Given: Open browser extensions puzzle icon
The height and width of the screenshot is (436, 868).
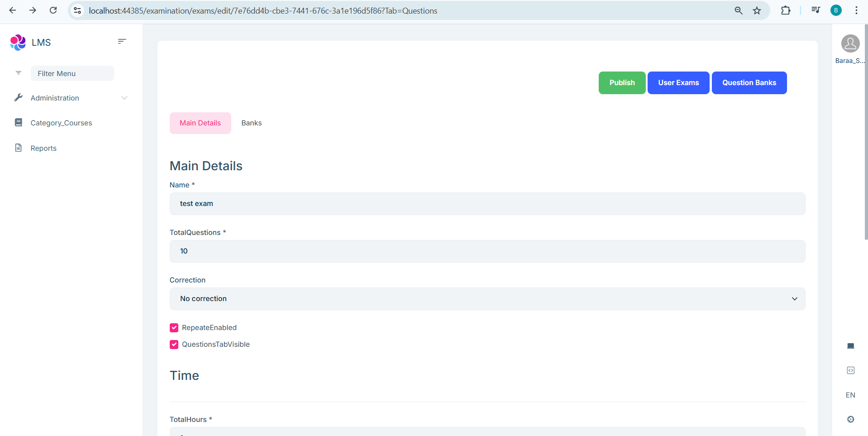Looking at the screenshot, I should pyautogui.click(x=786, y=10).
